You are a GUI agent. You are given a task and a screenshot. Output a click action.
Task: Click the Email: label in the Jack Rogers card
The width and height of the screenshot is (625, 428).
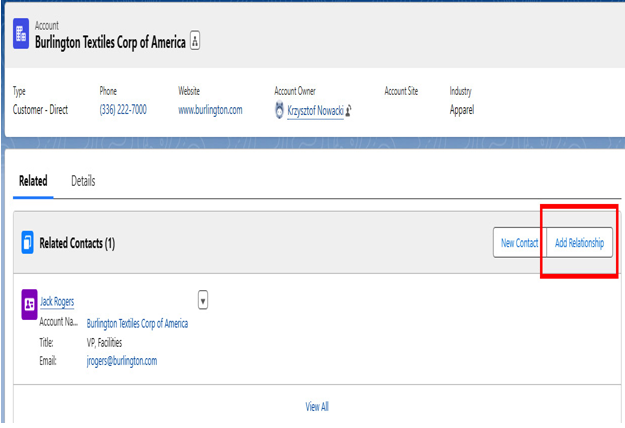[x=47, y=361]
